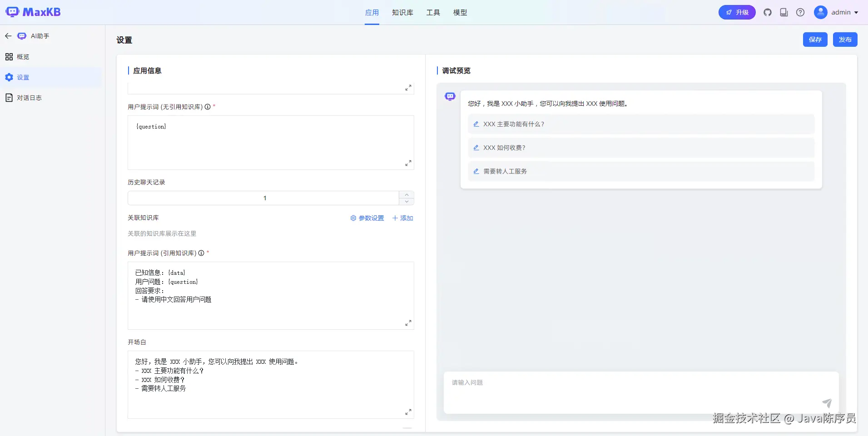This screenshot has width=868, height=436.
Task: Select the 'XXX 如何收费?' suggested question
Action: point(641,148)
